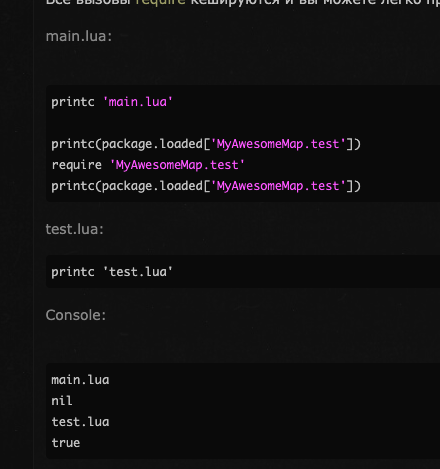This screenshot has width=440, height=469.
Task: Click the 'test.lua' console output line
Action: click(x=80, y=422)
